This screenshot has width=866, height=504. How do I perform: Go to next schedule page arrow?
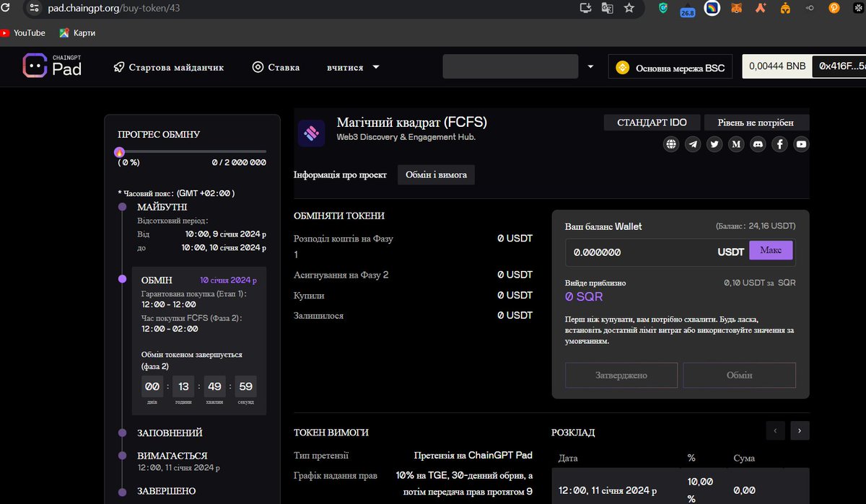(x=800, y=430)
